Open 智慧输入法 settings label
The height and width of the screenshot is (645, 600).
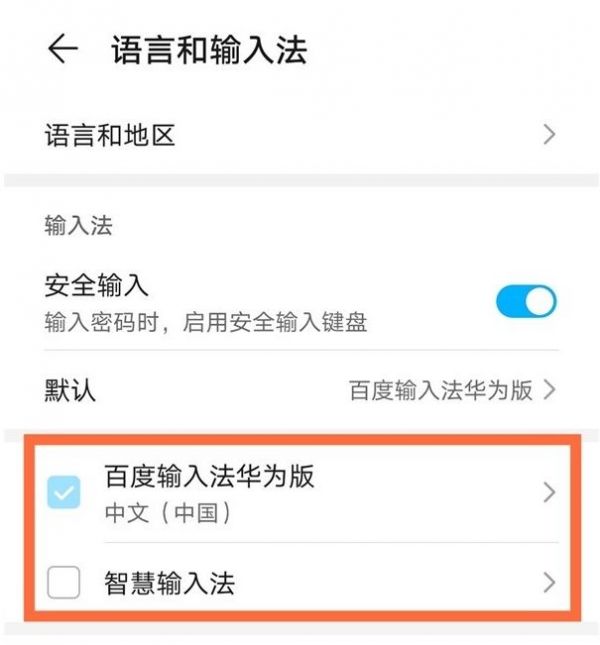(x=169, y=583)
